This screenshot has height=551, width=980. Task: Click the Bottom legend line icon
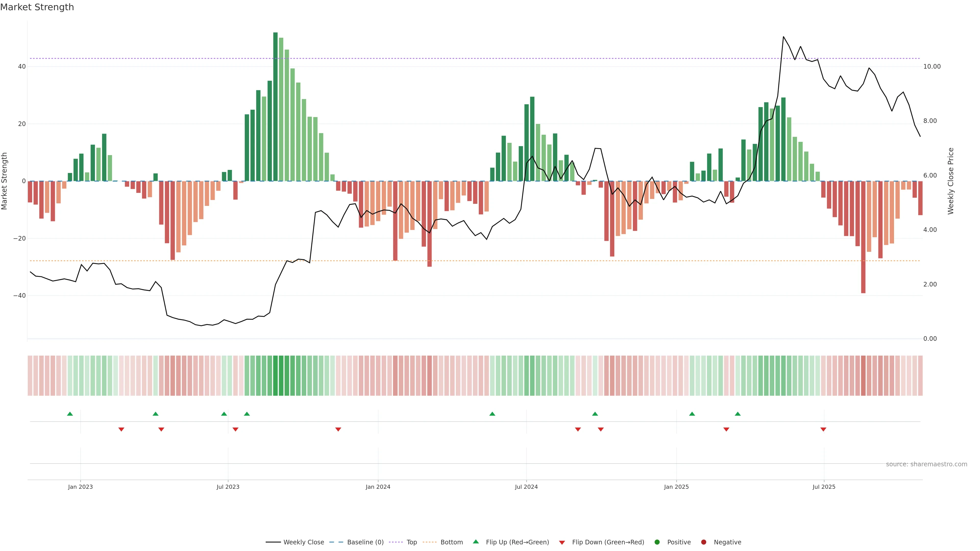(430, 542)
